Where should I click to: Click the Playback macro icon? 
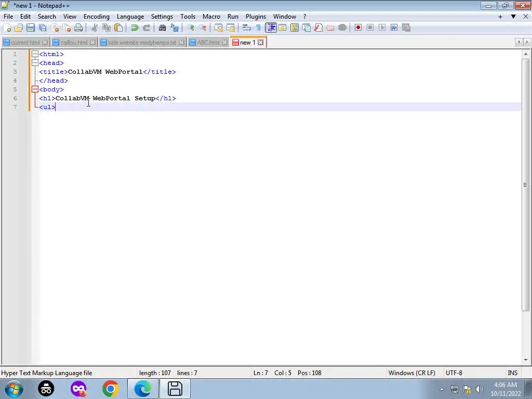click(382, 28)
